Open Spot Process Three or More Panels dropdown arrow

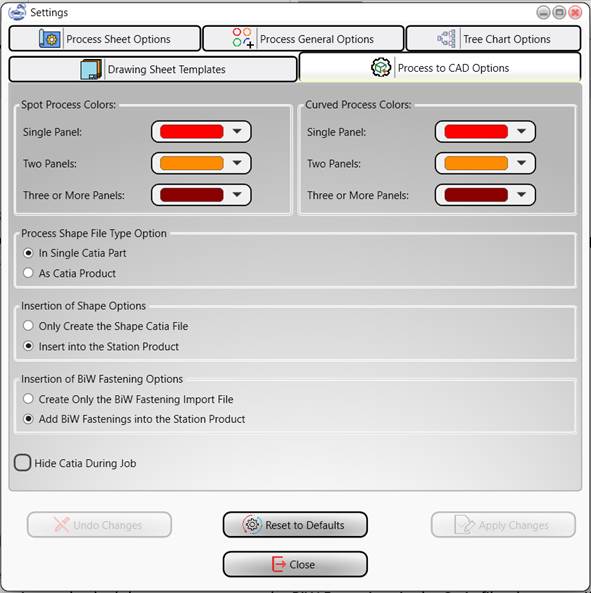pyautogui.click(x=237, y=194)
